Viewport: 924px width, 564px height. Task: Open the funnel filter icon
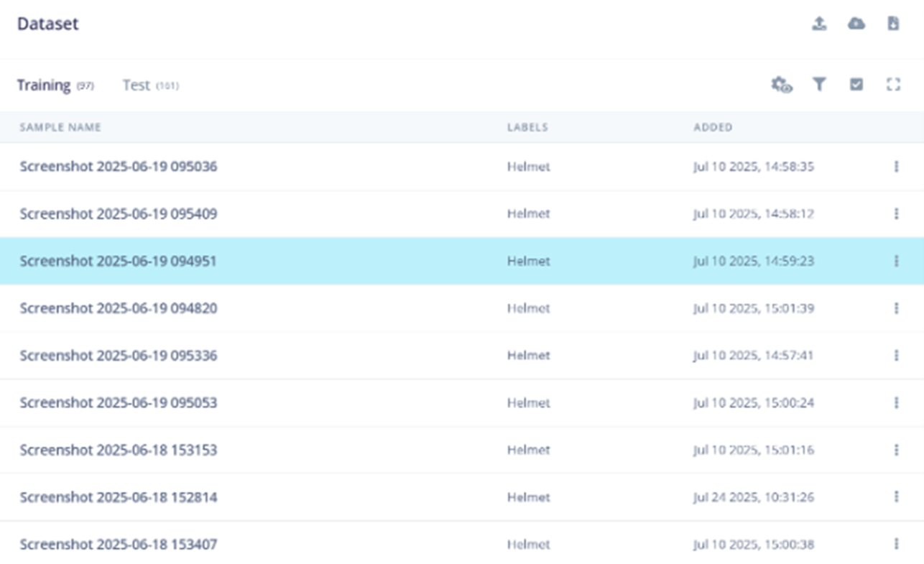pos(819,85)
